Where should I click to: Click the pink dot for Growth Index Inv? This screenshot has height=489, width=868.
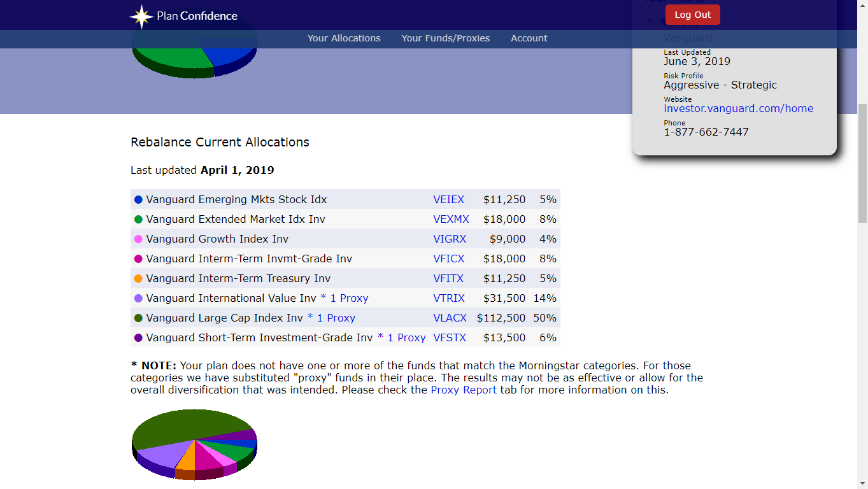coord(138,239)
